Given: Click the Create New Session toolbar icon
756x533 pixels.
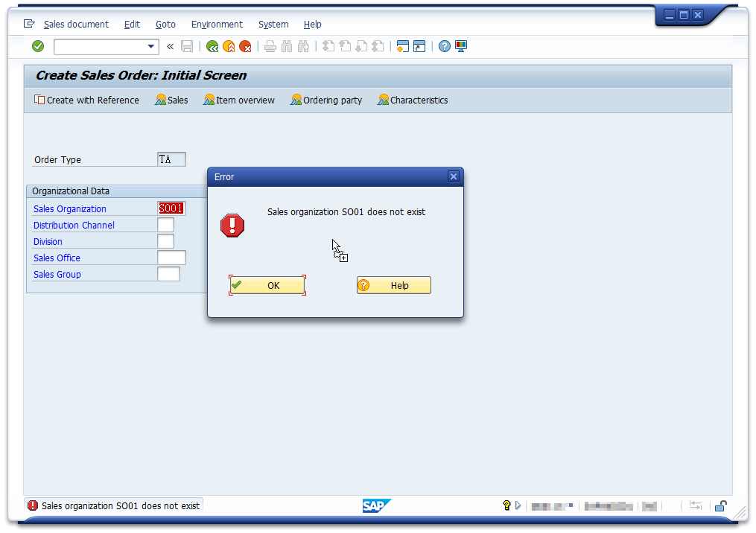Looking at the screenshot, I should [x=403, y=46].
